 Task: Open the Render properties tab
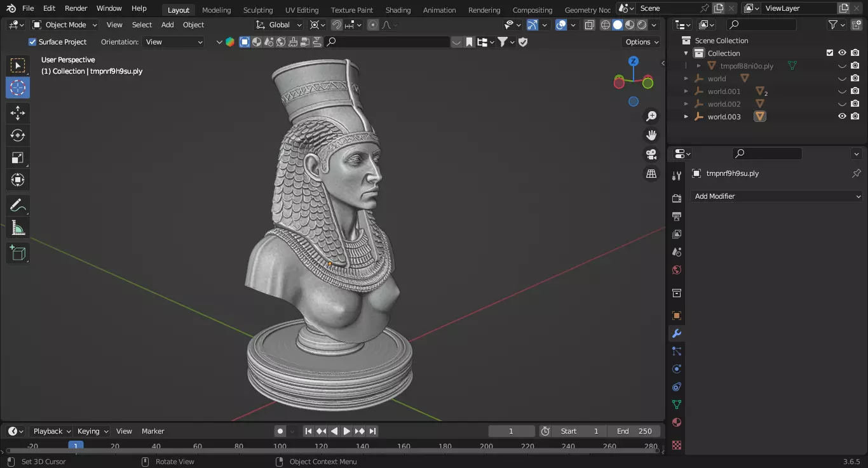pyautogui.click(x=677, y=199)
